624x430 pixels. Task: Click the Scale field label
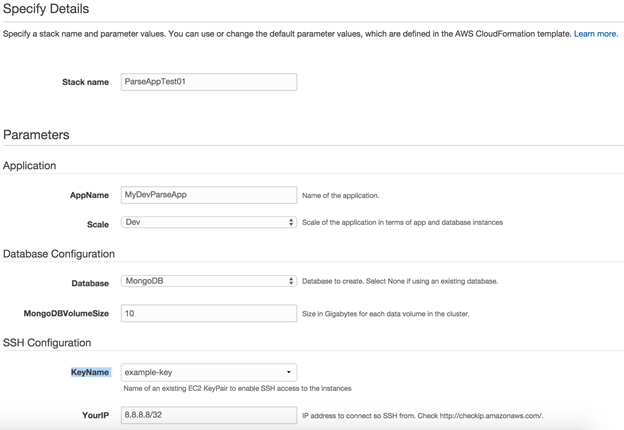coord(98,224)
